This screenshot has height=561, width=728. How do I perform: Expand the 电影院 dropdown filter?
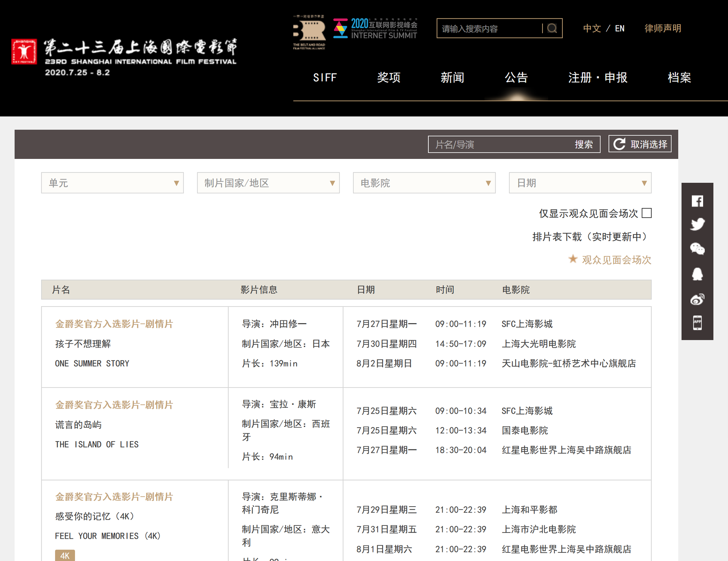[x=424, y=183]
